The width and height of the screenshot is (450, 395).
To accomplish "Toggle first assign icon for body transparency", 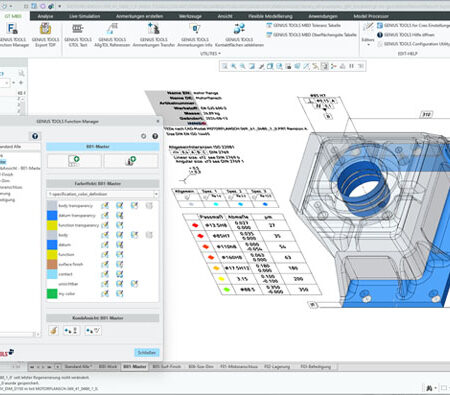I will click(x=105, y=206).
